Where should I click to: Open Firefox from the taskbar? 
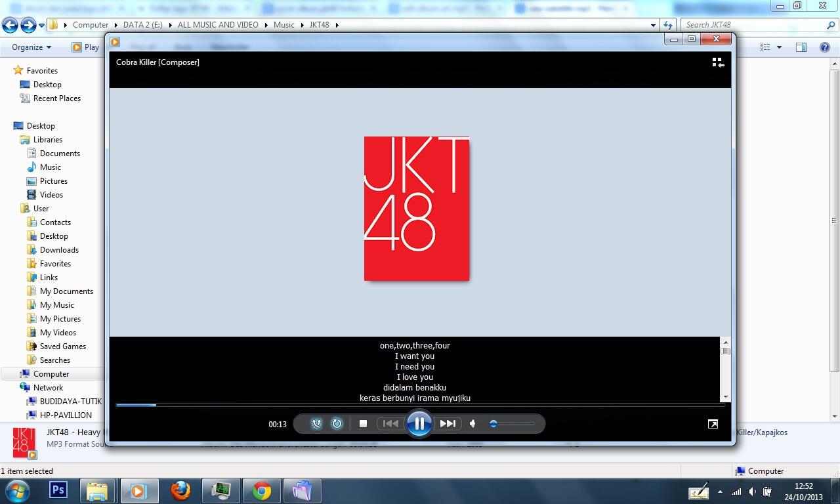tap(180, 490)
